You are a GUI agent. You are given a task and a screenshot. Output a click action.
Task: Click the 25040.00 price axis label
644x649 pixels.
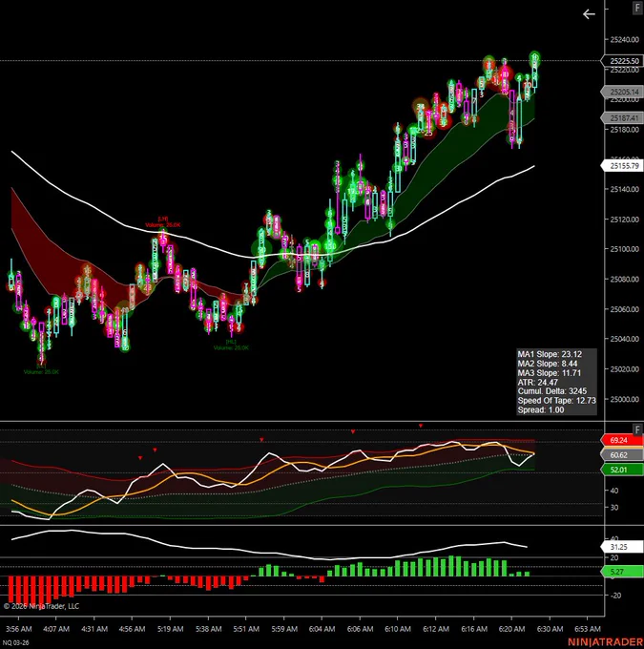tap(625, 339)
